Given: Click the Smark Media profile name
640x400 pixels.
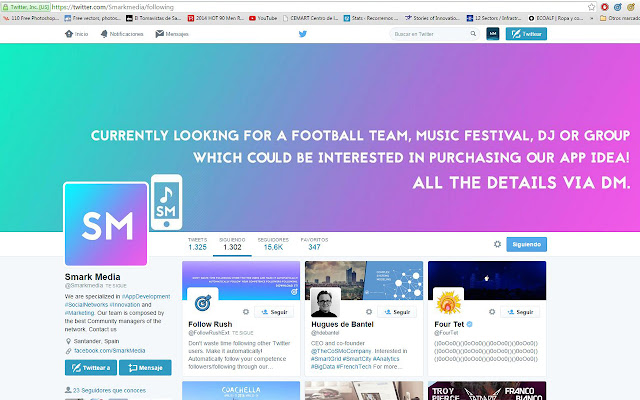Looking at the screenshot, I should click(x=93, y=277).
